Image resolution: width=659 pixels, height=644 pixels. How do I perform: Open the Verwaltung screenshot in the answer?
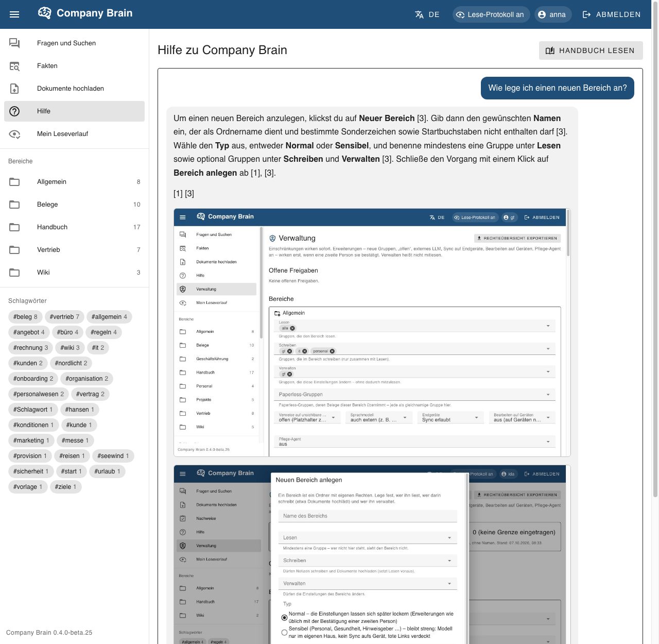click(x=372, y=332)
